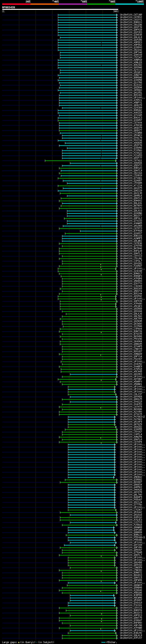Viewport: 146px width, 644px height.
Task: Select the UniRef100_A7PAW8 label
Action: 131,628
